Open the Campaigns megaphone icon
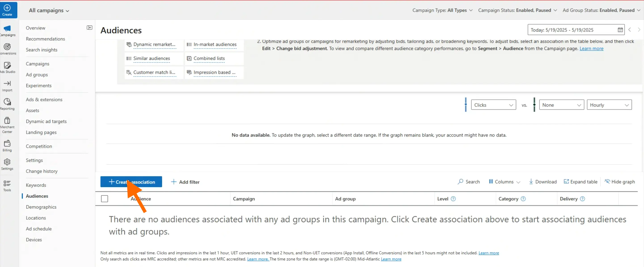Viewport: 644px width, 267px height. click(x=7, y=28)
